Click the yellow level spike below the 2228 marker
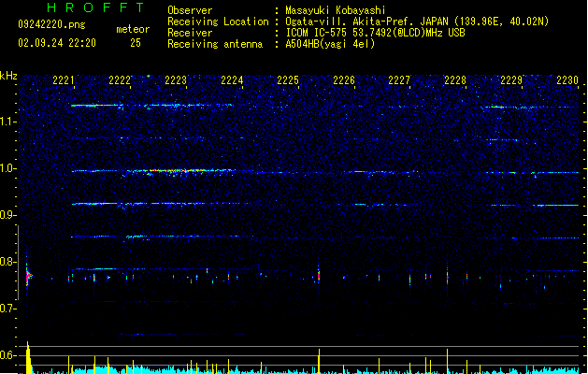588x374 pixels. 448,361
